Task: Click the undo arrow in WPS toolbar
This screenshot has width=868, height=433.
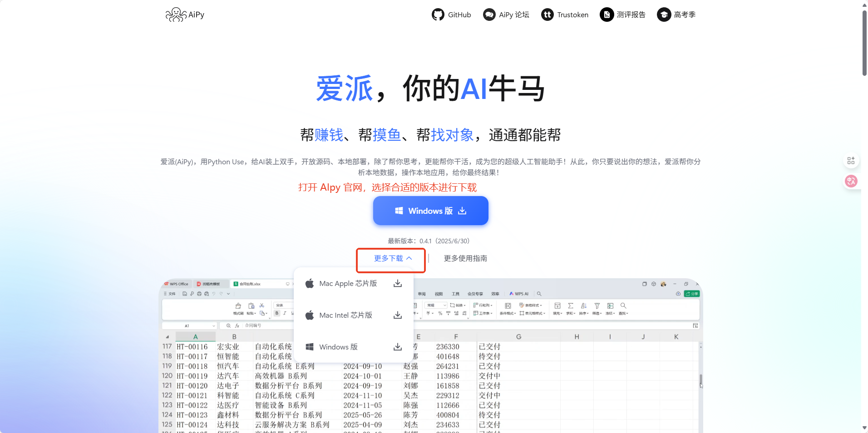Action: click(214, 294)
